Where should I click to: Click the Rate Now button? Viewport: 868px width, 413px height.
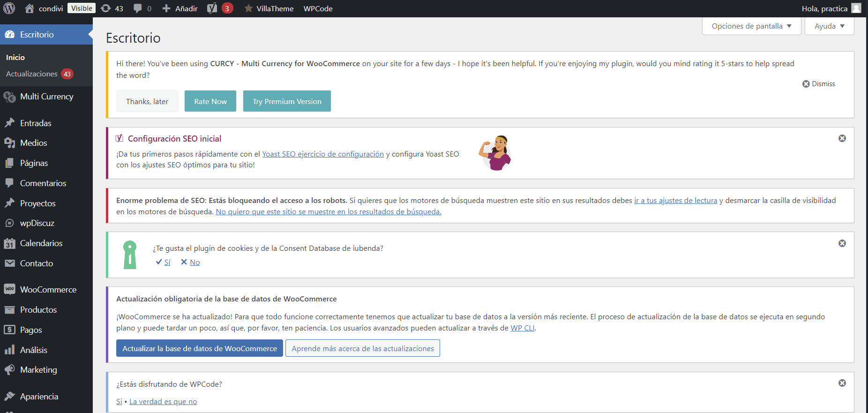[210, 101]
